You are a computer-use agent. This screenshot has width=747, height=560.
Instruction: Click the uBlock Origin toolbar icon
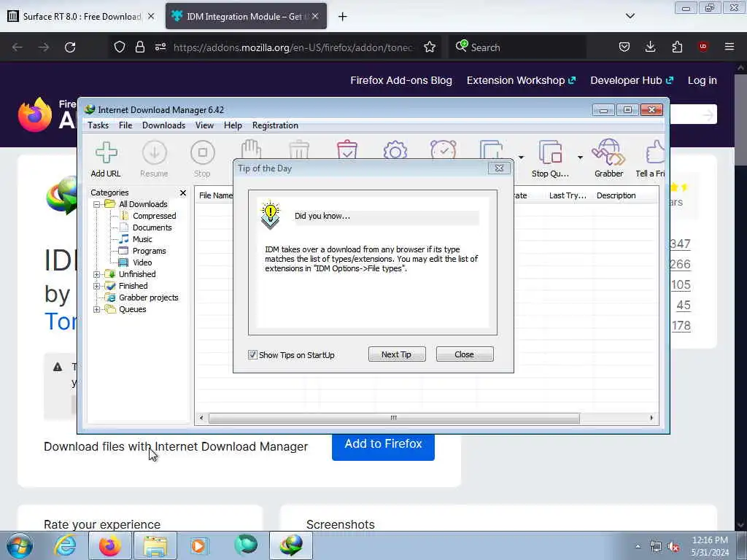click(703, 47)
